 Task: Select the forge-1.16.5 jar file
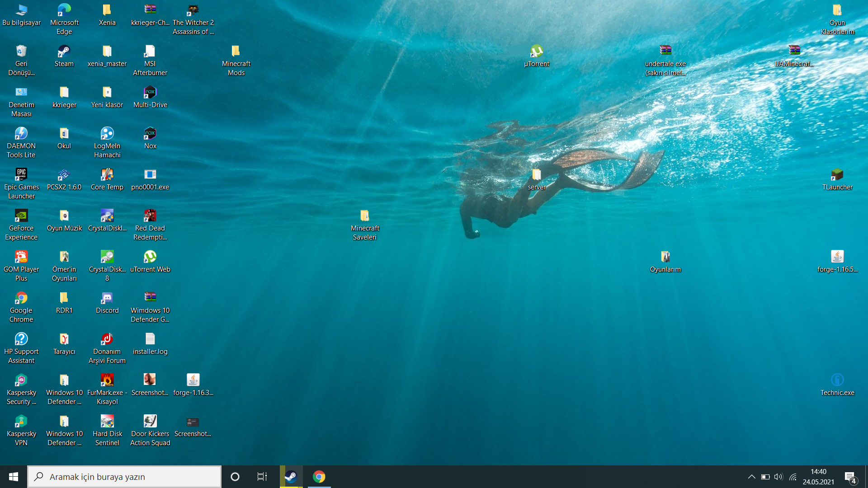click(837, 262)
